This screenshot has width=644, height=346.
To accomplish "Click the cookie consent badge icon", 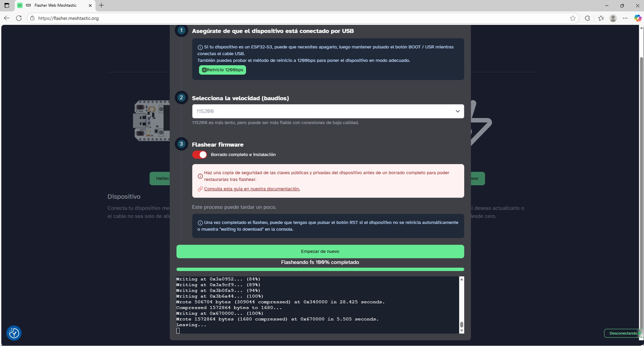I will [14, 333].
